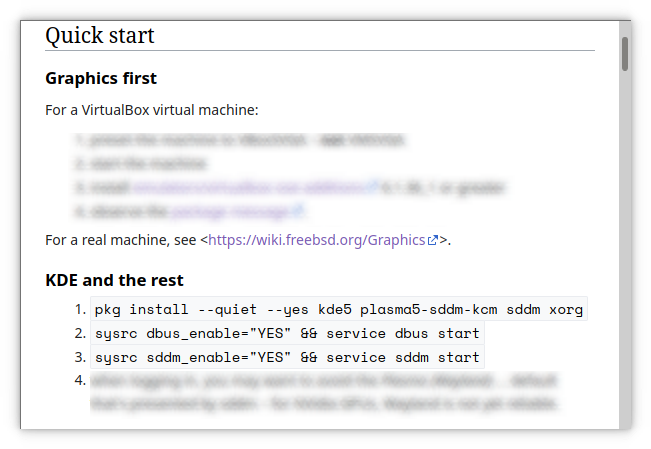Open the blurred package message link

pos(230,211)
